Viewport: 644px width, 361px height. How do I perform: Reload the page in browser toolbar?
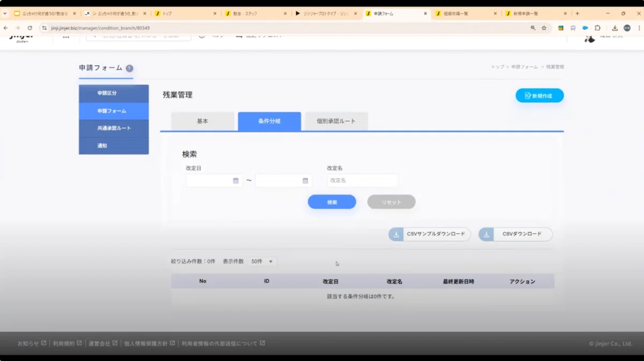click(30, 28)
